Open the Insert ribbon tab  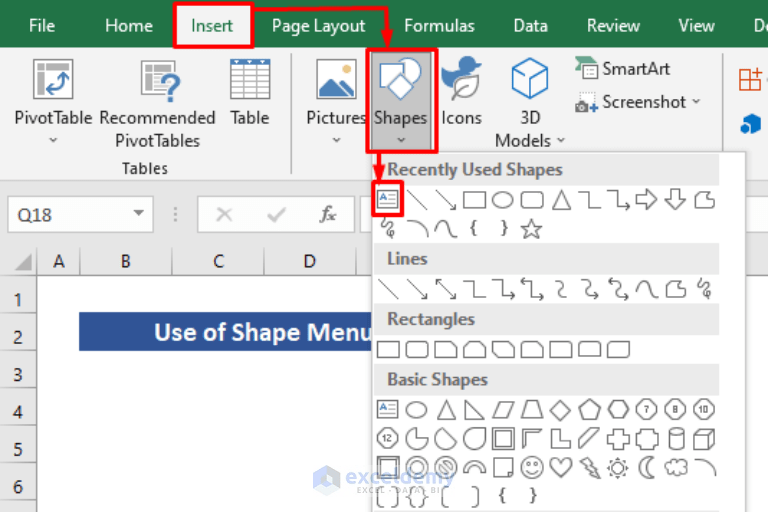point(212,25)
